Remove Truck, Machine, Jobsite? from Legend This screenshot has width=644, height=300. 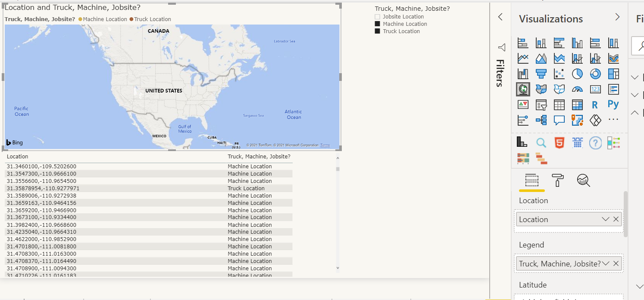click(x=616, y=263)
